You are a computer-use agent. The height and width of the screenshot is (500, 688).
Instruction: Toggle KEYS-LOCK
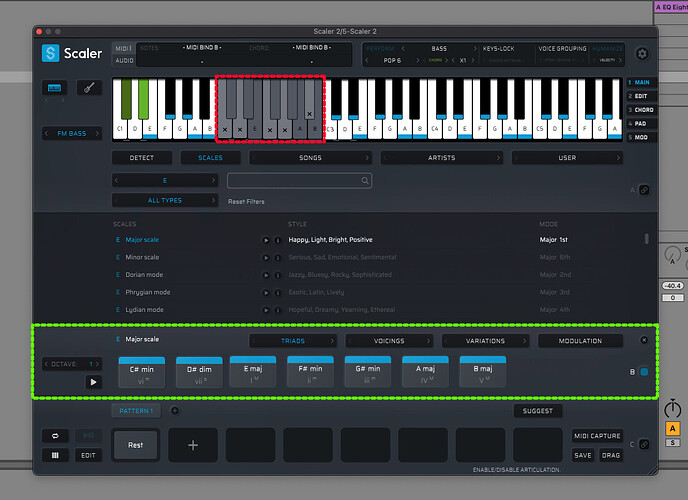point(498,49)
